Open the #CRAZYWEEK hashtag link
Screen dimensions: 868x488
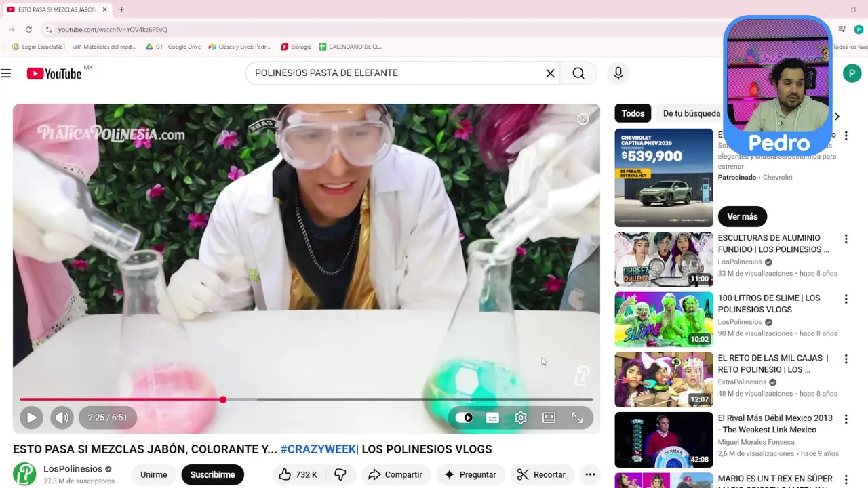click(318, 449)
